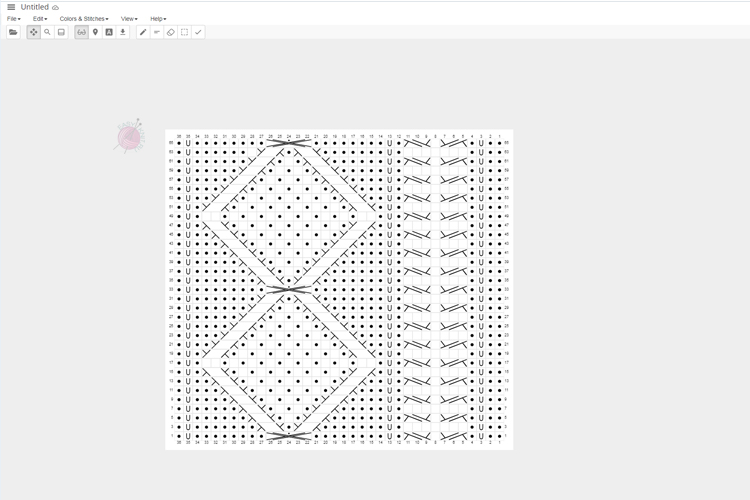Click the cloud sync status icon
The width and height of the screenshot is (750, 500).
(x=56, y=7)
